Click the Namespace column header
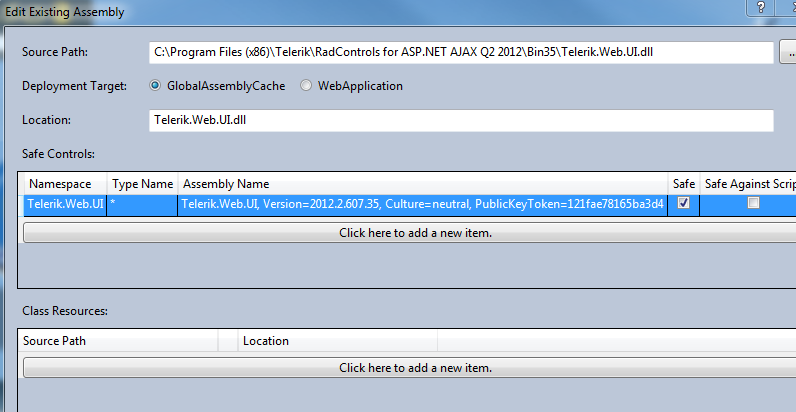The image size is (796, 412). tap(64, 184)
